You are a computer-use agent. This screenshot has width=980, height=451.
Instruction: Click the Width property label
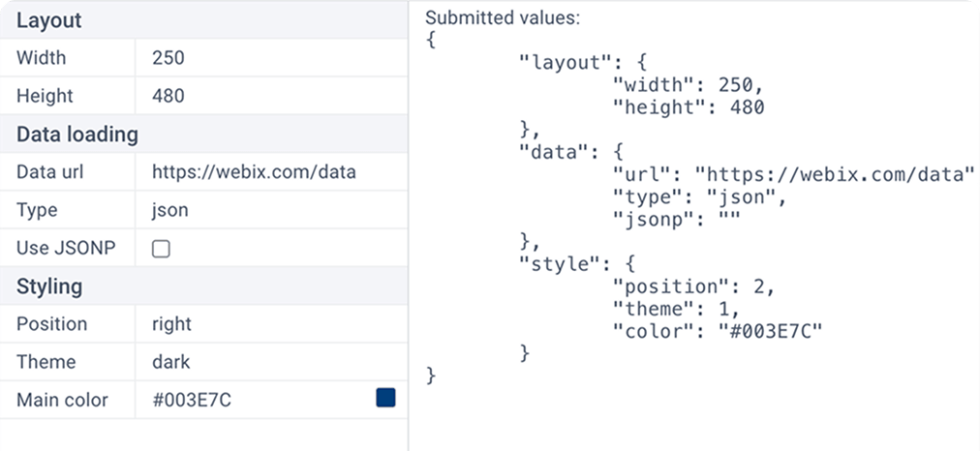tap(42, 58)
